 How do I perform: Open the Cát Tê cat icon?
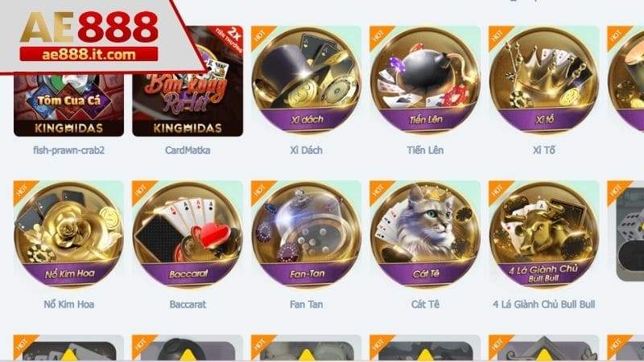(x=425, y=235)
